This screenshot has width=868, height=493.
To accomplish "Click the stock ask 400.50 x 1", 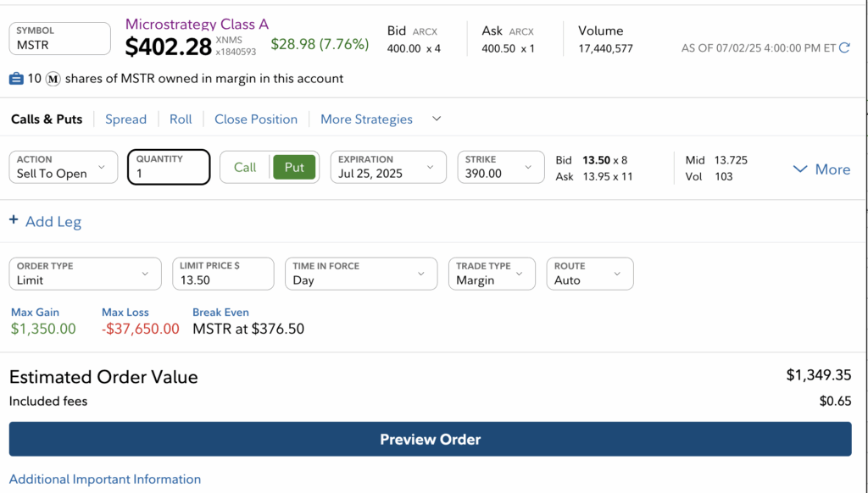I will tap(509, 48).
